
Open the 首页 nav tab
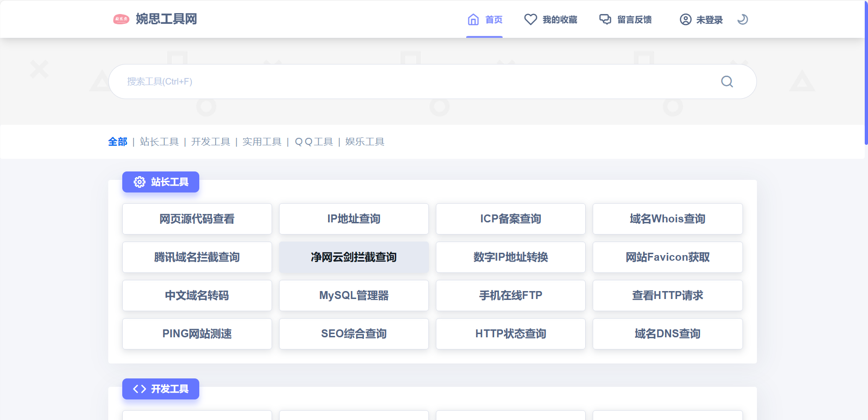point(484,19)
